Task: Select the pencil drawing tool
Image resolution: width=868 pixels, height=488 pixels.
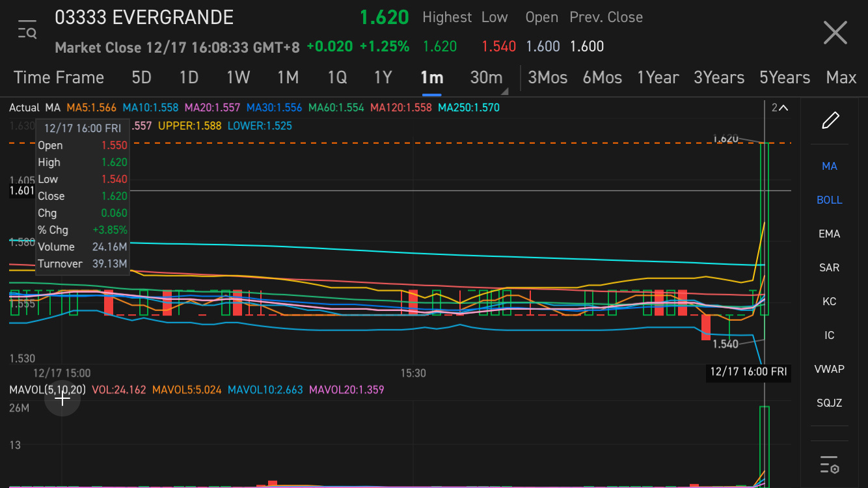Action: [830, 120]
